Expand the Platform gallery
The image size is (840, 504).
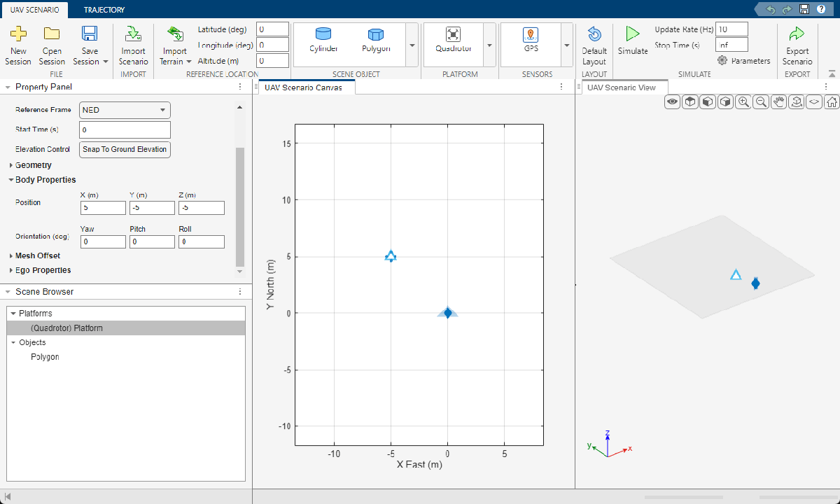pyautogui.click(x=489, y=45)
